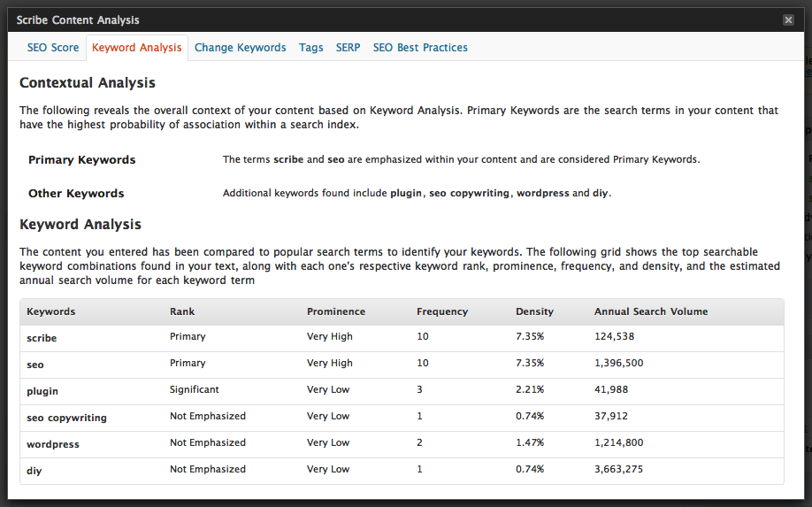812x507 pixels.
Task: Click the Scribe Content Analysis title text
Action: coord(78,20)
